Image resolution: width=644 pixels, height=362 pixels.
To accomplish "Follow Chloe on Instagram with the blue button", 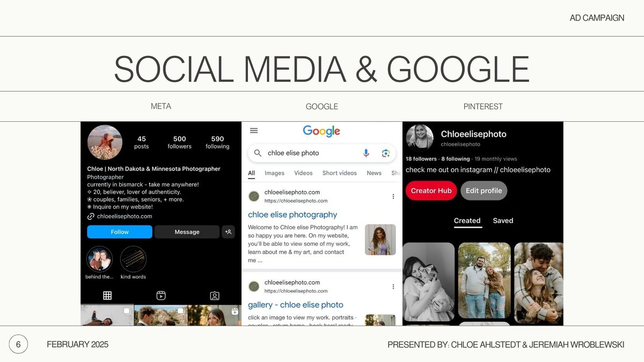I will click(x=120, y=232).
